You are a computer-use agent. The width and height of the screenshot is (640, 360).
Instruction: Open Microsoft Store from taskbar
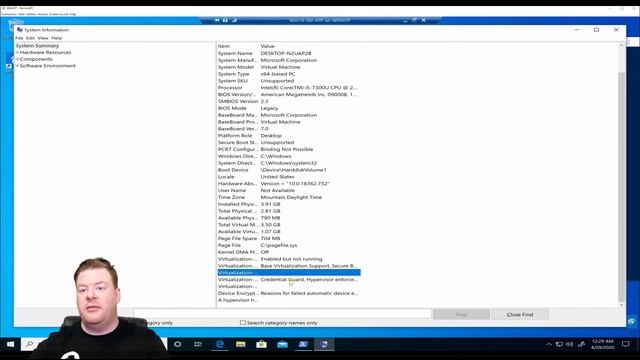pyautogui.click(x=262, y=344)
